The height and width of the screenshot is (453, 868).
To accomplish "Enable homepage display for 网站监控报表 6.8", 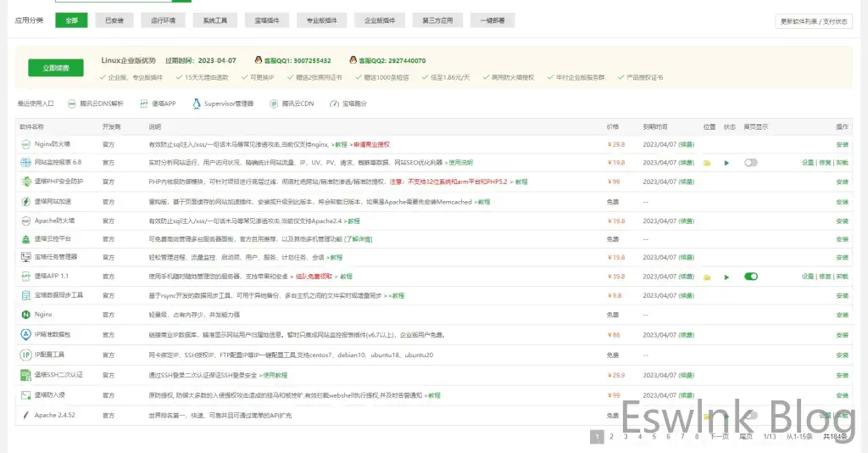I will [750, 162].
